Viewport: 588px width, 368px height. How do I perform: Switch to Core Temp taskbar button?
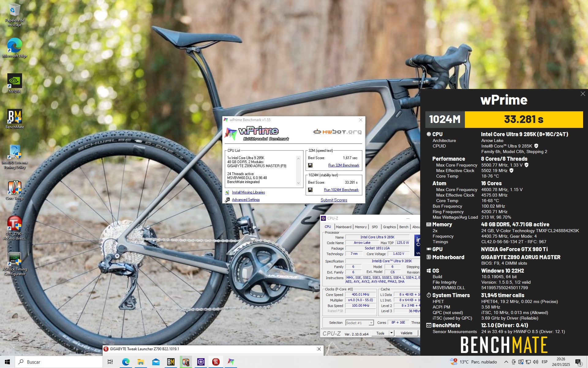coord(186,362)
